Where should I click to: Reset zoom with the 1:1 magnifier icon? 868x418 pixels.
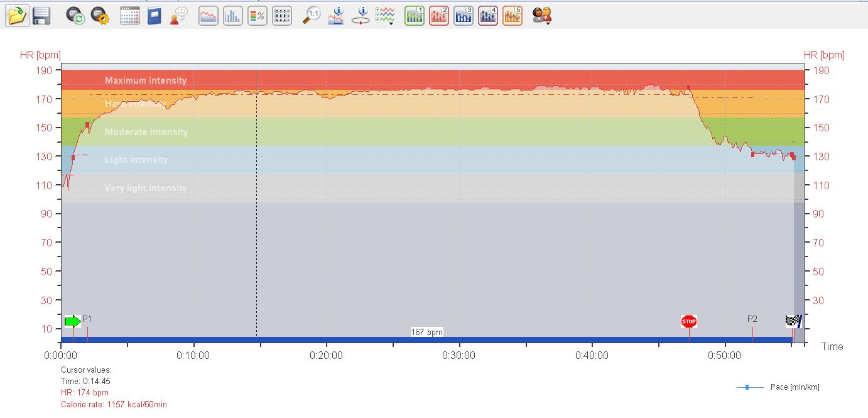[x=312, y=16]
